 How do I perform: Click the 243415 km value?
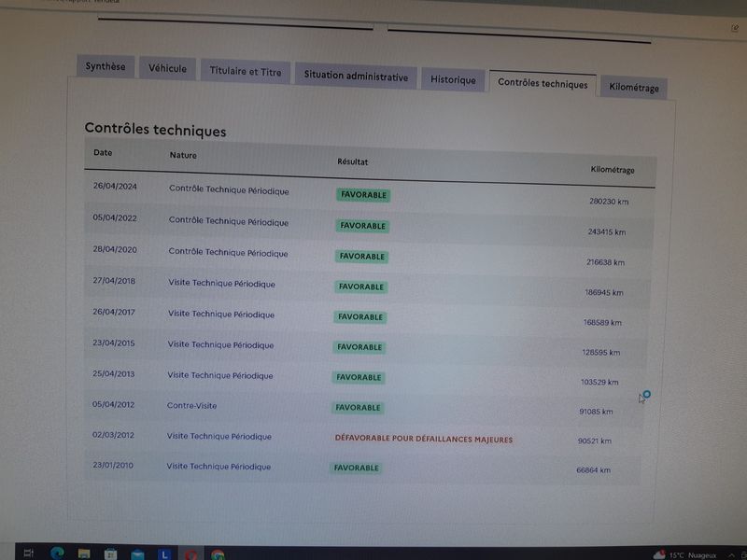[x=606, y=232]
